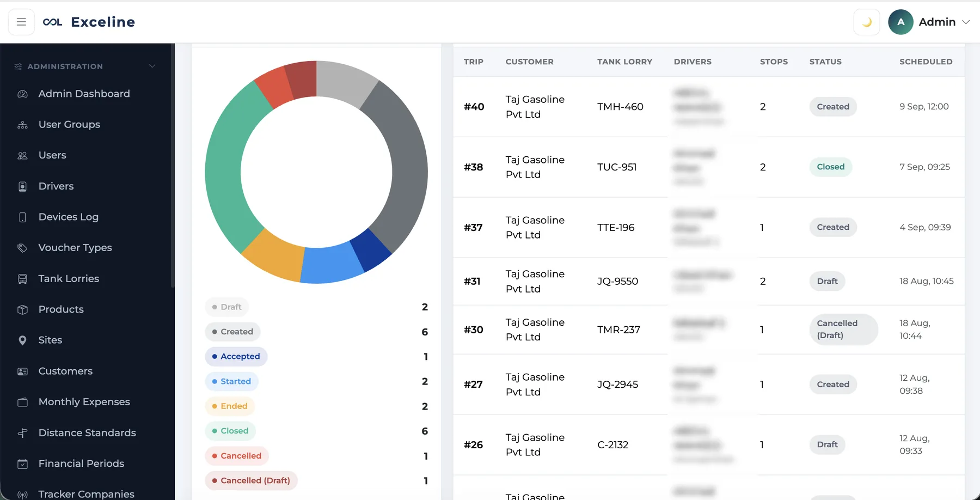Switch theme with the moon icon
980x500 pixels.
(867, 22)
